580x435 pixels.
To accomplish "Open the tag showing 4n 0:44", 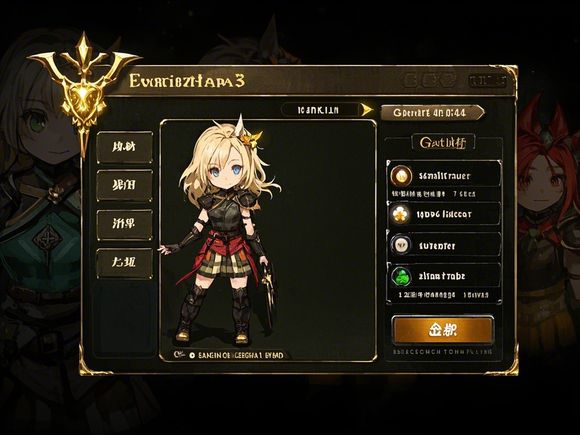I will click(432, 112).
